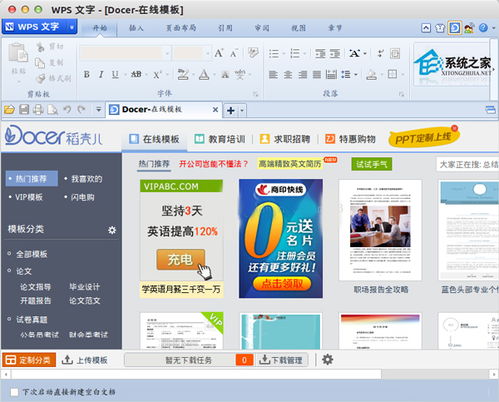499x402 pixels.
Task: Click the bullet list icon
Action: (274, 53)
